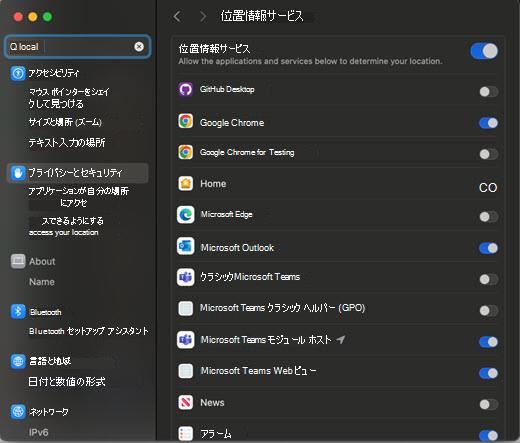The height and width of the screenshot is (443, 520).
Task: Click the アクセシビリティ sidebar icon
Action: pyautogui.click(x=18, y=73)
